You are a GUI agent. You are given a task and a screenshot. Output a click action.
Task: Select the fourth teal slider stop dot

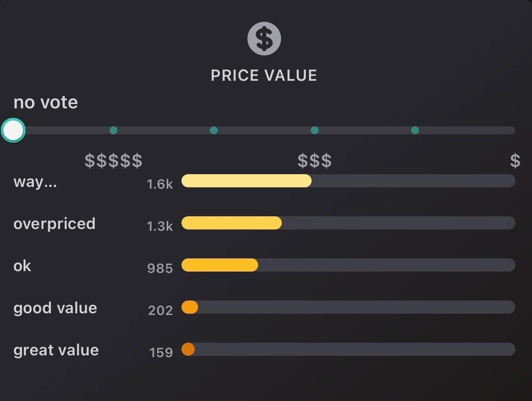click(415, 130)
